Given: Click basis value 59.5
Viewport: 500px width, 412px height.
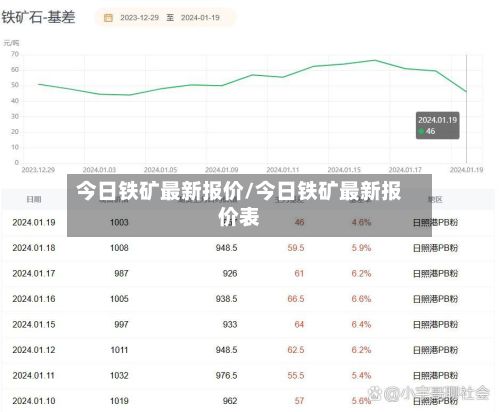Looking at the screenshot, I should coord(296,248).
